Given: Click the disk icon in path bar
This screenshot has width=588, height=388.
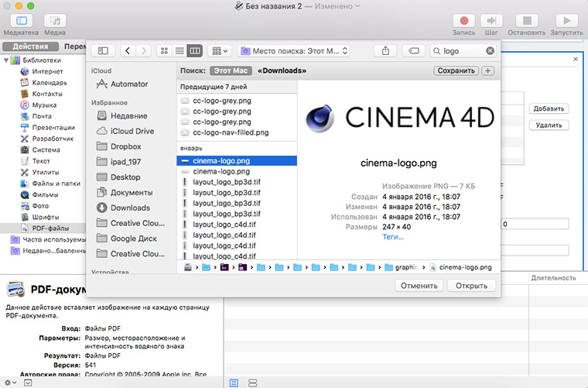Looking at the screenshot, I should click(x=188, y=267).
